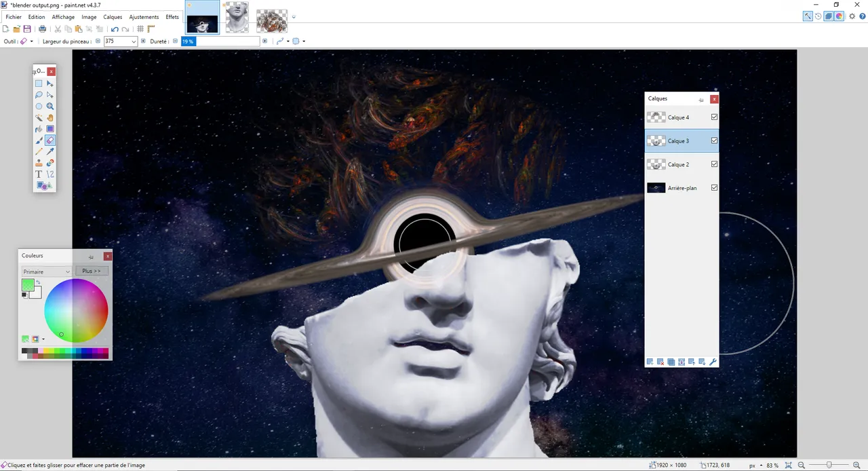Toggle the pixel grid display
Screen dimensions: 868x471
click(x=140, y=29)
